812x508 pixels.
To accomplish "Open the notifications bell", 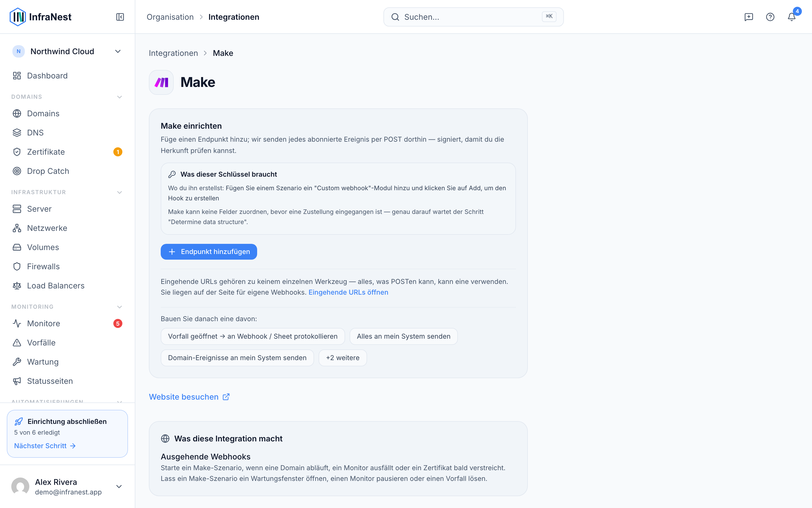I will pyautogui.click(x=791, y=17).
